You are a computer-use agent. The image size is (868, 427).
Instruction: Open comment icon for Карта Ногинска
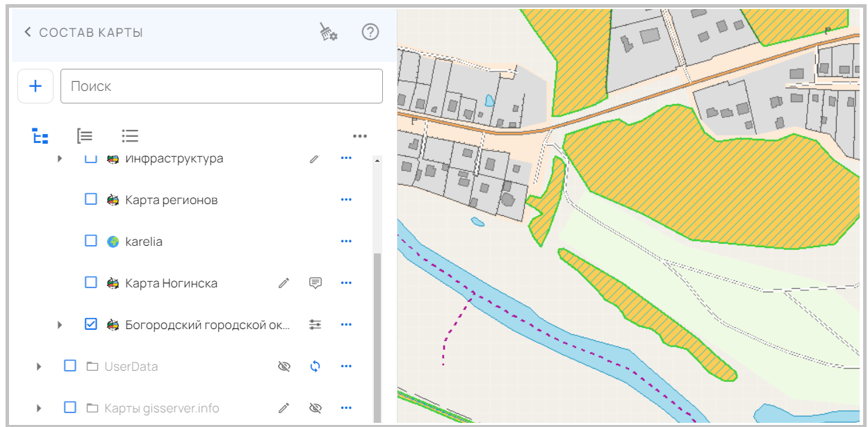[315, 283]
